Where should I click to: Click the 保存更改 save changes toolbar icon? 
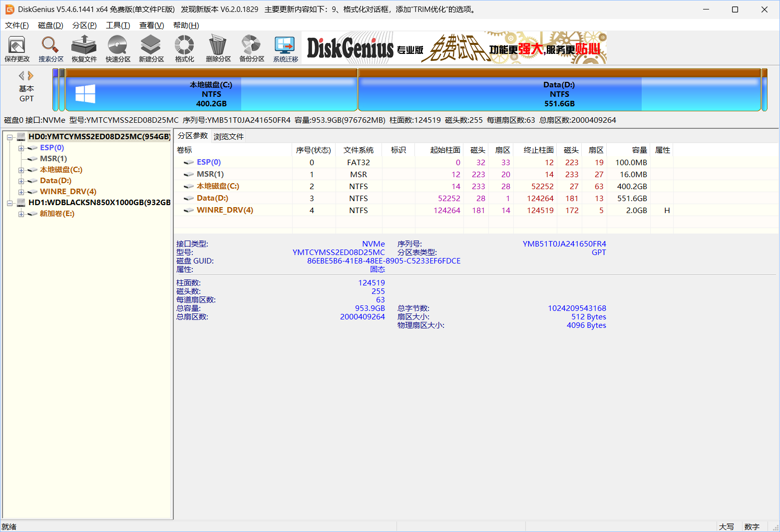click(17, 49)
